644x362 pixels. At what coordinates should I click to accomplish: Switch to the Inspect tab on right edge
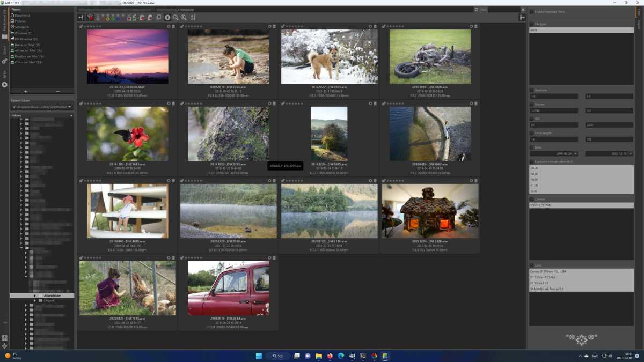click(x=639, y=25)
